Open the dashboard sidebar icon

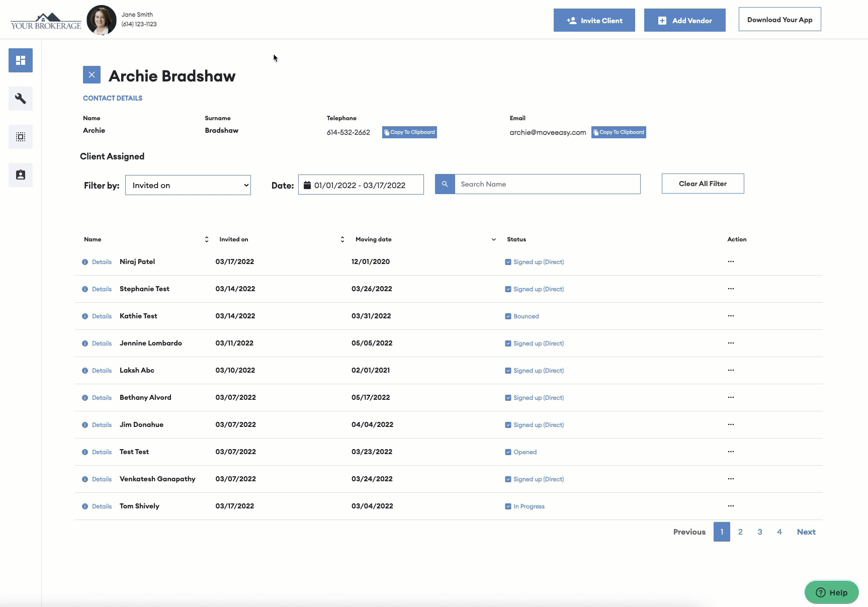pos(21,60)
